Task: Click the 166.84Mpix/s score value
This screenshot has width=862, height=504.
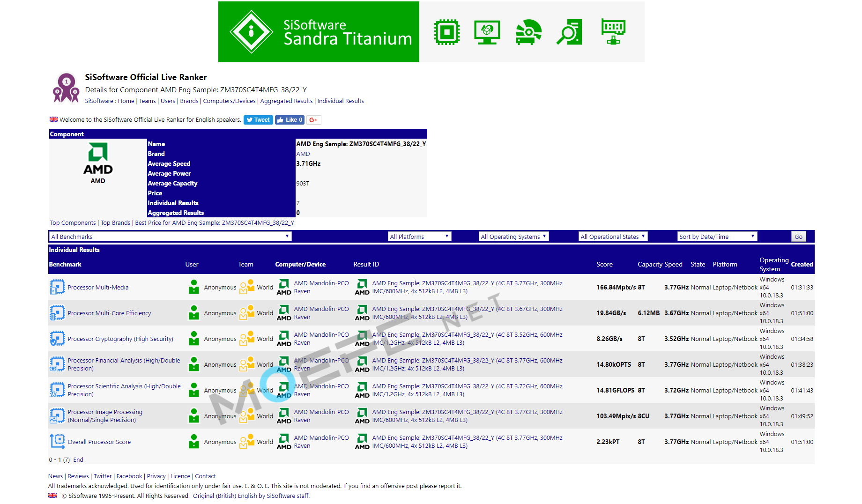Action: (x=616, y=287)
